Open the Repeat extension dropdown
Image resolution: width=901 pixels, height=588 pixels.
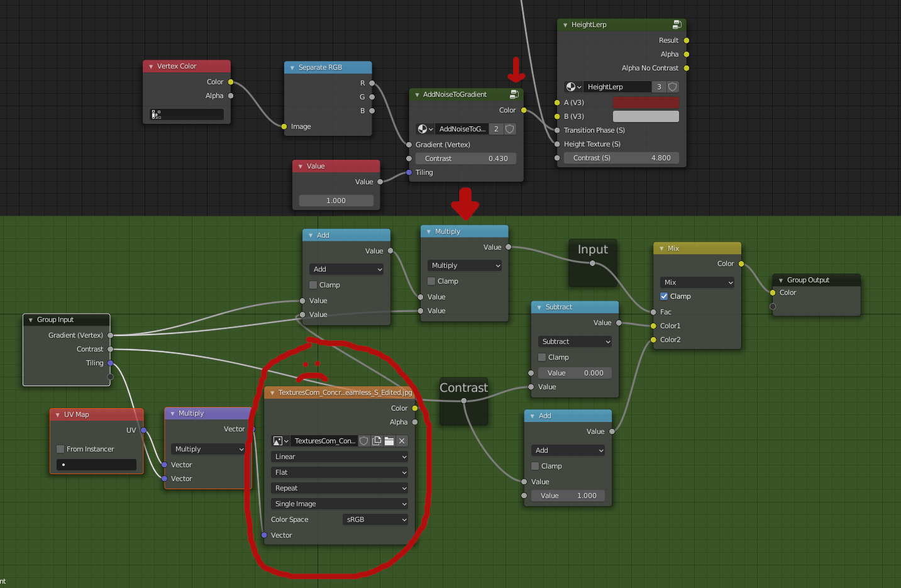(x=340, y=488)
